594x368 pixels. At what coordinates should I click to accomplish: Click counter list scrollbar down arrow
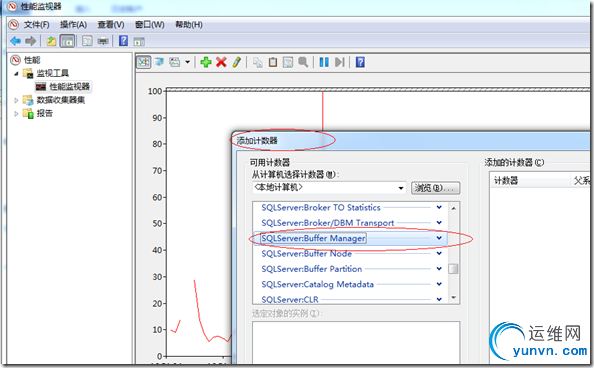point(453,298)
